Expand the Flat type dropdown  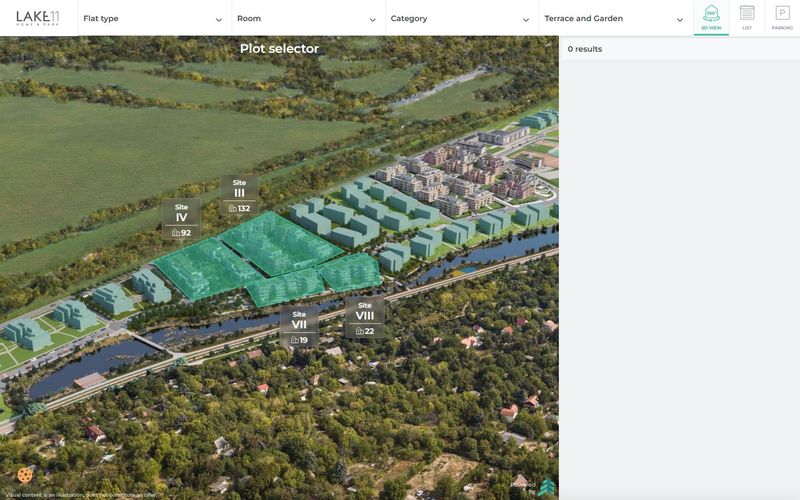(155, 18)
